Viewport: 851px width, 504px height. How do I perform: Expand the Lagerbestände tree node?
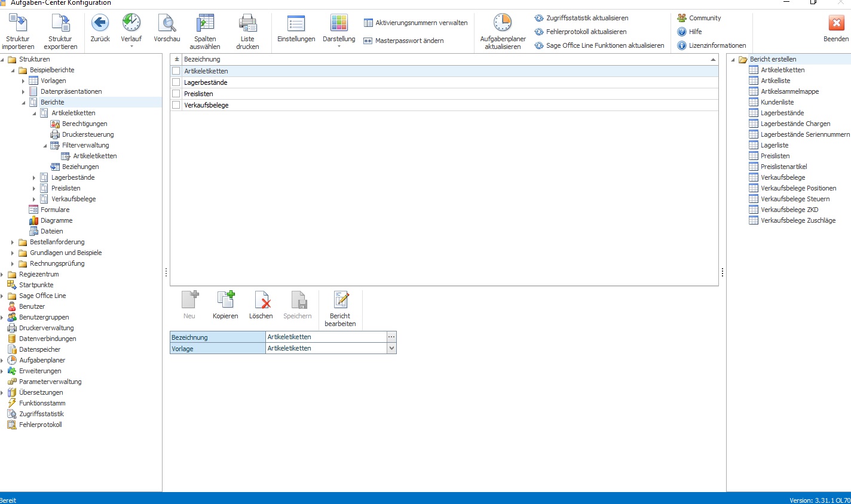click(x=34, y=177)
